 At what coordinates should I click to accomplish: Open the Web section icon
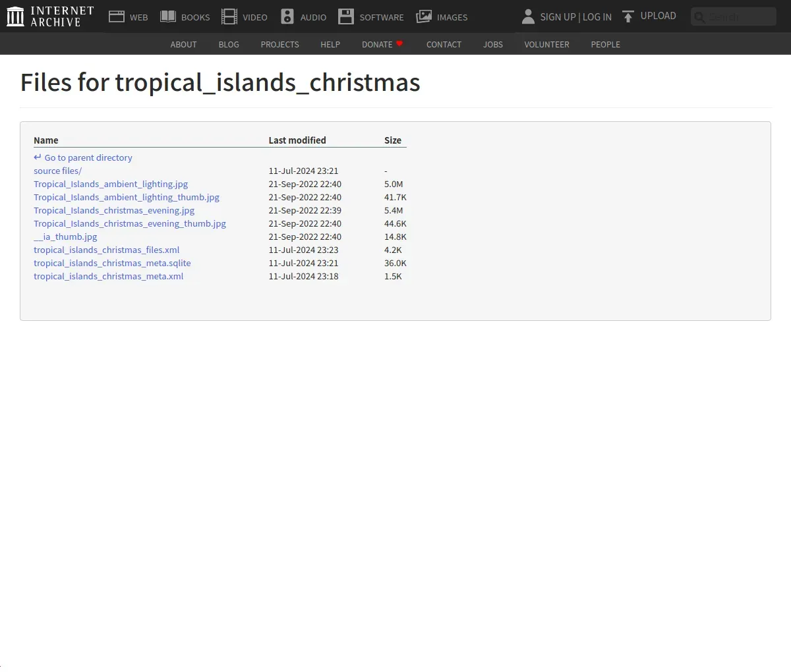click(x=117, y=16)
